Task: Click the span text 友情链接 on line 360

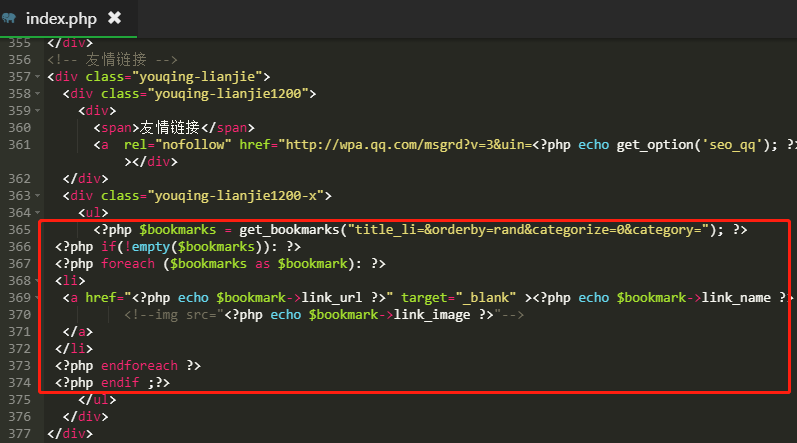Action: (170, 128)
